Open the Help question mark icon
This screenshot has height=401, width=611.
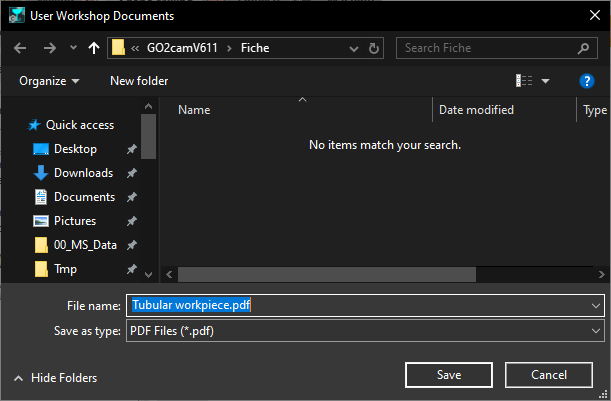587,81
